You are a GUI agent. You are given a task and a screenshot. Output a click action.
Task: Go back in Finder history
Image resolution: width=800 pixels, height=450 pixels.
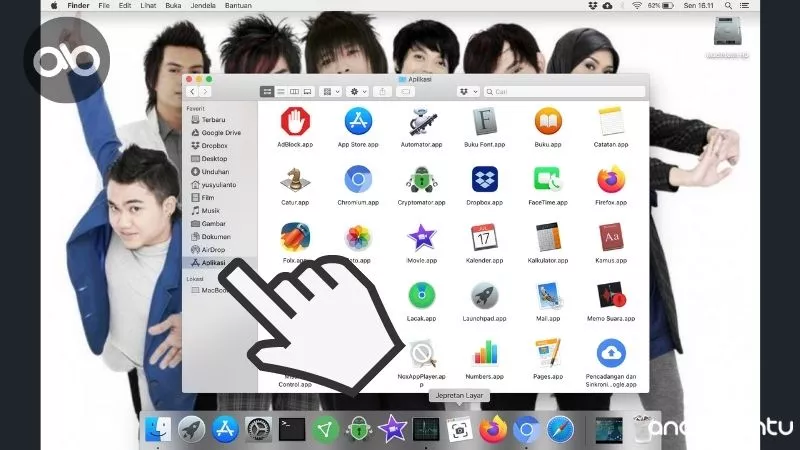[192, 92]
